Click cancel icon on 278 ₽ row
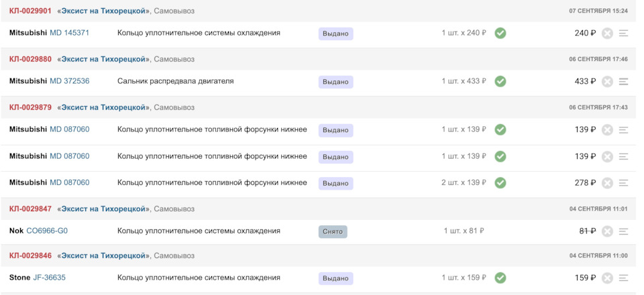This screenshot has width=644, height=295. 607,182
